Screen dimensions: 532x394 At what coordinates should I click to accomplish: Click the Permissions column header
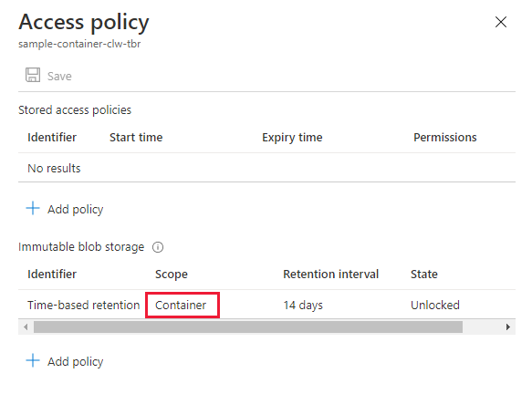pos(445,138)
